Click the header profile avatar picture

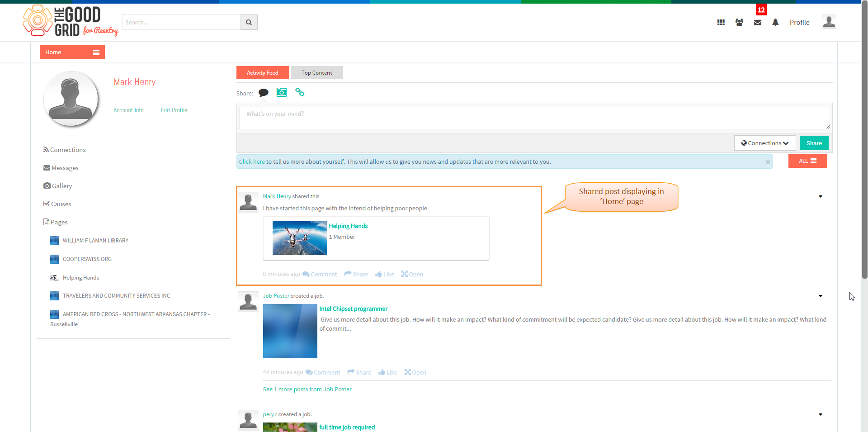[829, 22]
